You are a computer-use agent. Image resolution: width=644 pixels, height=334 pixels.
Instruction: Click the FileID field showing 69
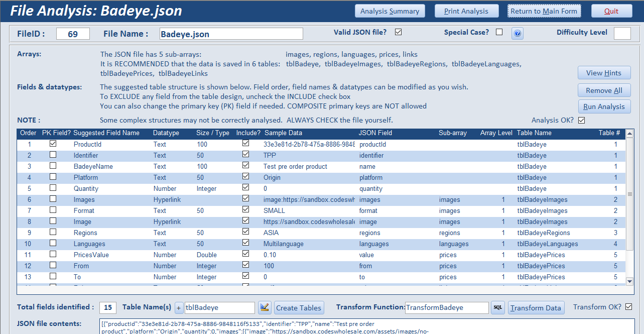(x=73, y=34)
